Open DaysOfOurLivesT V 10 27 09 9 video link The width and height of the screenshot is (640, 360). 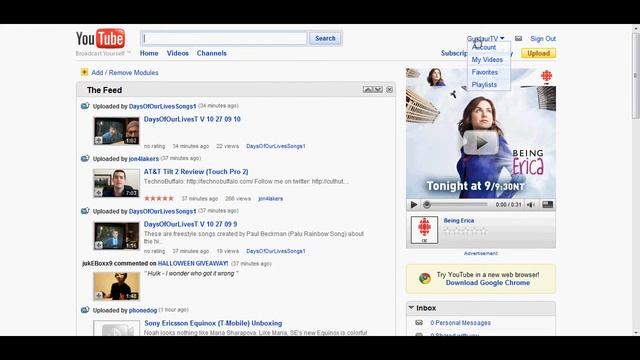coord(190,224)
